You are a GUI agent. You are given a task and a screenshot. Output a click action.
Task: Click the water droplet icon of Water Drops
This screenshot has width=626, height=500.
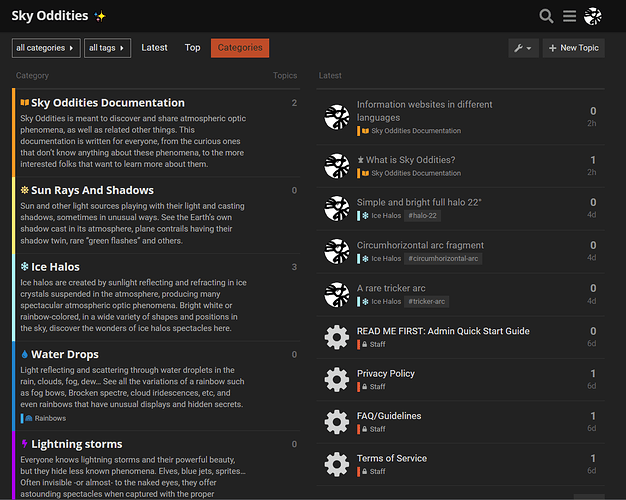click(25, 354)
